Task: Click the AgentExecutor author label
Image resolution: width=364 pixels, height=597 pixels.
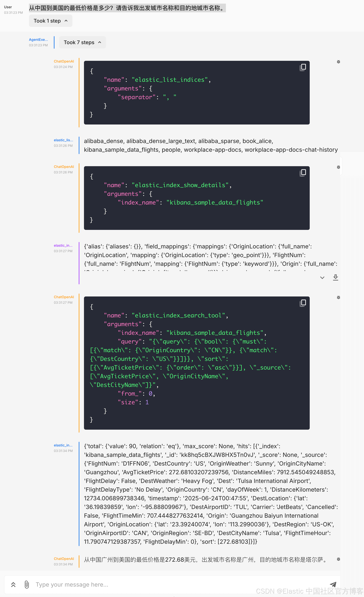Action: pos(38,40)
